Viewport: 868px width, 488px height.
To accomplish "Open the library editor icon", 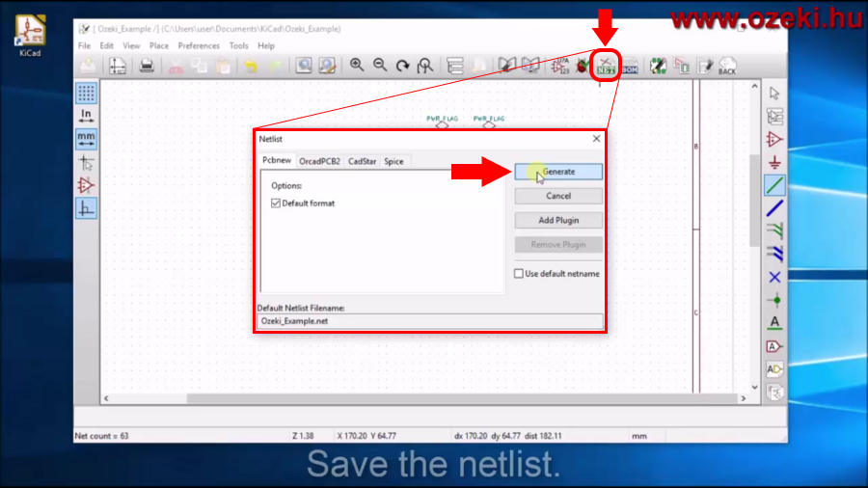I will pos(506,66).
